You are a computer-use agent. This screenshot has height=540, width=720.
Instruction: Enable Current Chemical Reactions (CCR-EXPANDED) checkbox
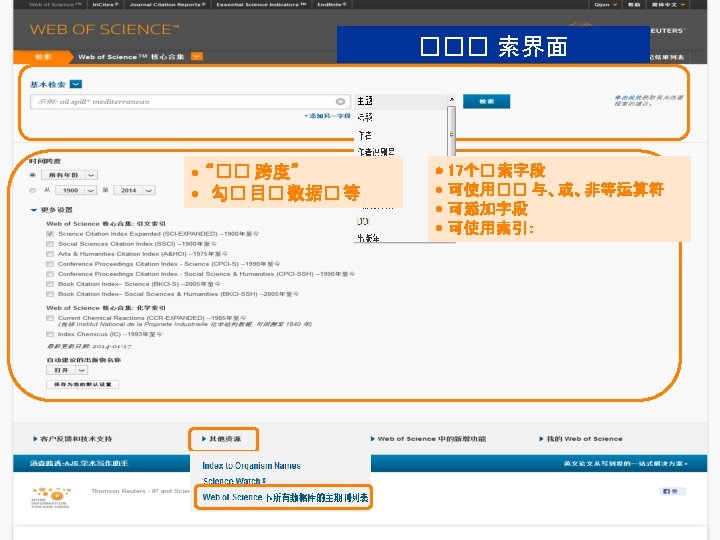[x=50, y=318]
